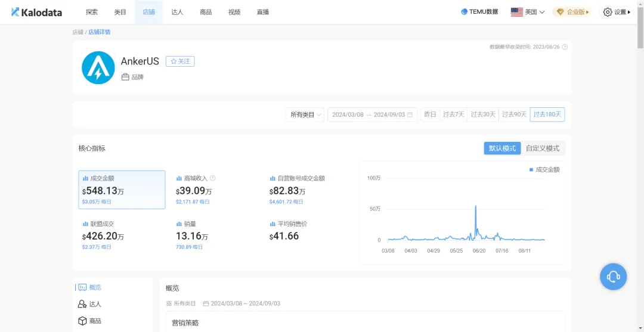Open the 美国 country dropdown
The width and height of the screenshot is (644, 332).
528,13
